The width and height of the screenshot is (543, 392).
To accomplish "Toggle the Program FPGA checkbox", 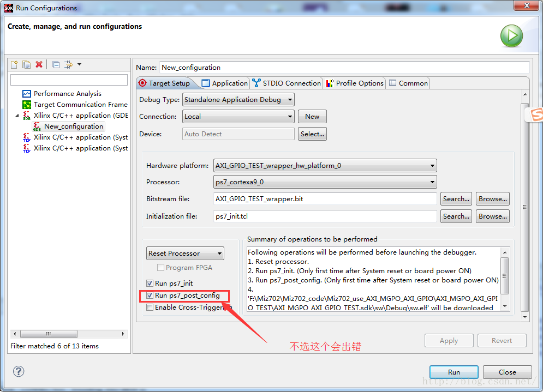I will pyautogui.click(x=160, y=268).
